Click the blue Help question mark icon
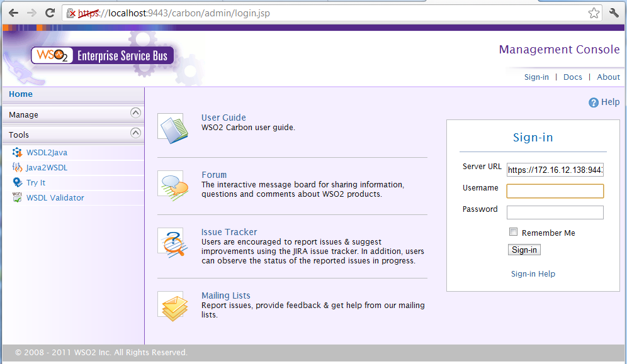 coord(594,102)
